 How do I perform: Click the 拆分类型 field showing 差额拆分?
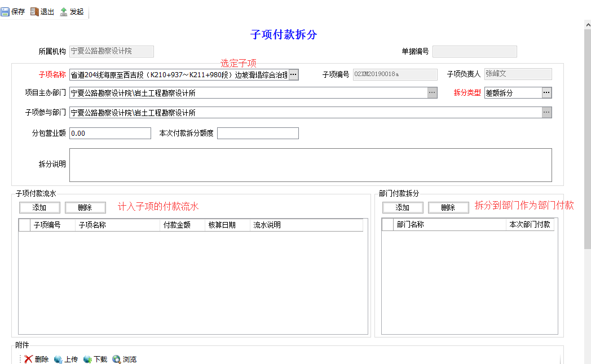tap(513, 92)
